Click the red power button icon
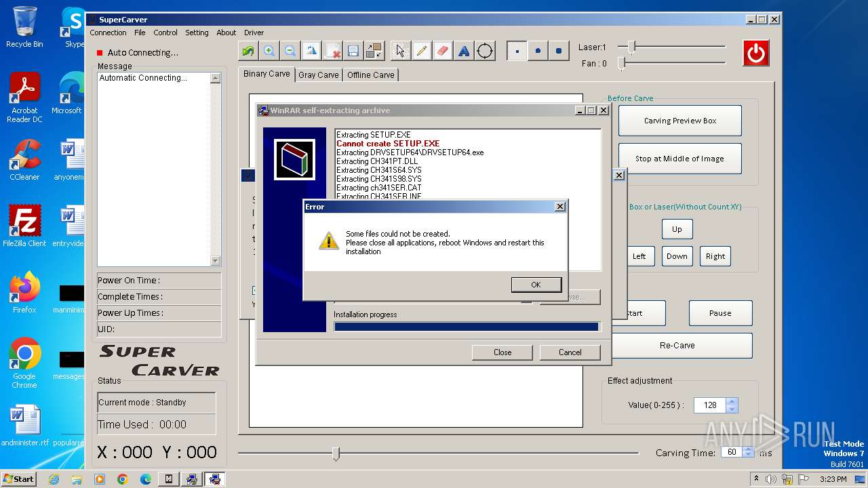The image size is (868, 488). coord(756,53)
